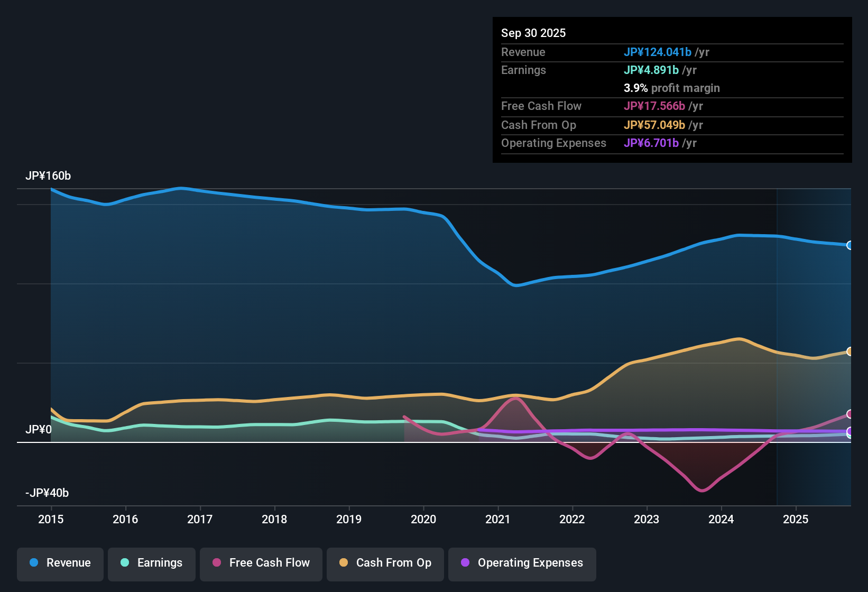868x592 pixels.
Task: Click the pink Free Cash Flow dot icon
Action: 217,563
